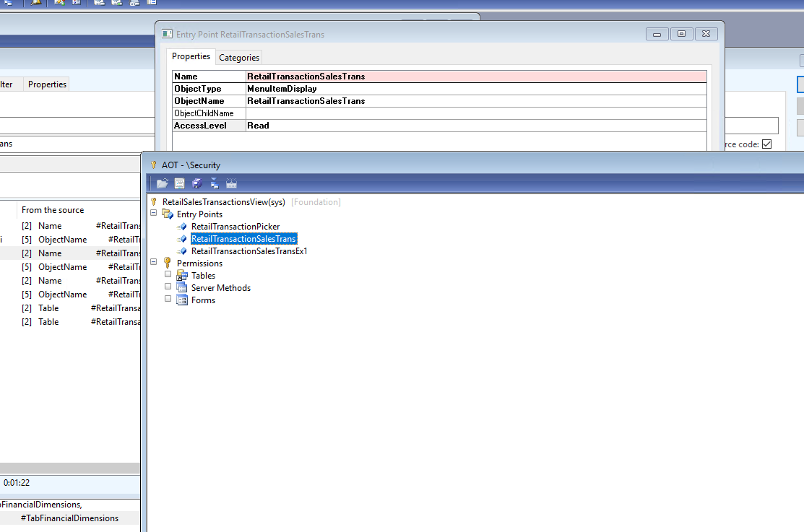Collapse the Entry Points node
Viewport: 804px width, 532px height.
153,213
